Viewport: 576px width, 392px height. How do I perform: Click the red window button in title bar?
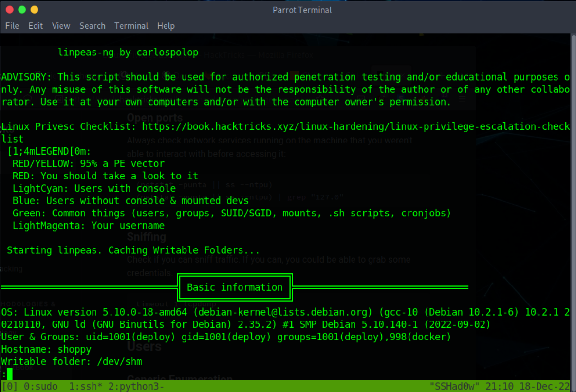(9, 10)
